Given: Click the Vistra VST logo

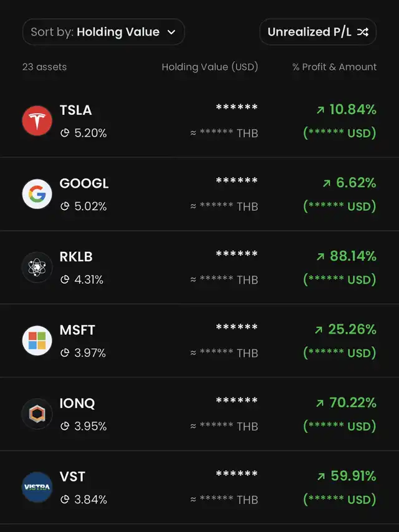Looking at the screenshot, I should coord(37,487).
